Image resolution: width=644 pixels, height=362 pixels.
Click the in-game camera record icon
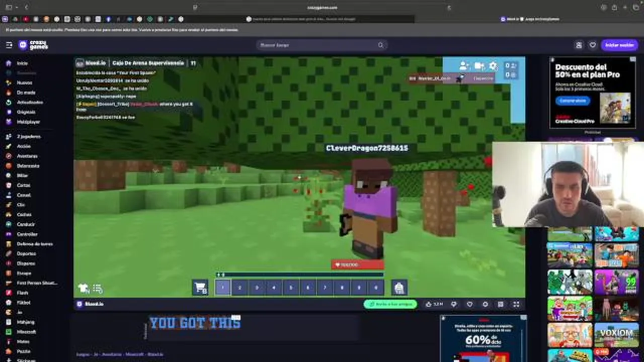pyautogui.click(x=479, y=66)
